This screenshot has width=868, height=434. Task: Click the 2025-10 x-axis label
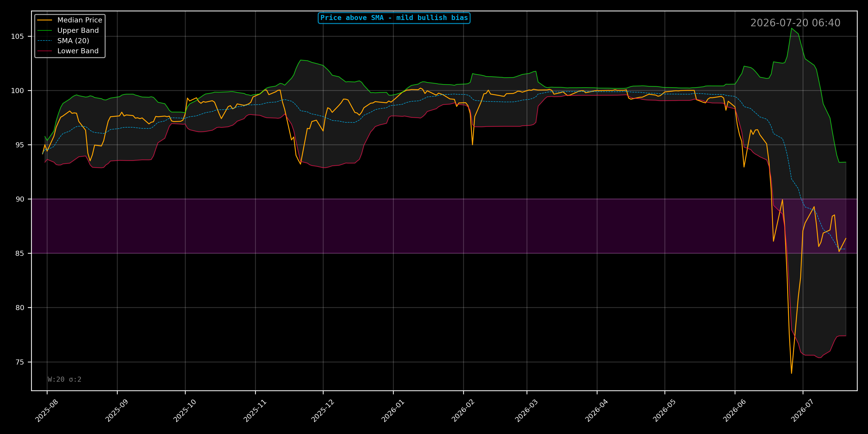[185, 411]
